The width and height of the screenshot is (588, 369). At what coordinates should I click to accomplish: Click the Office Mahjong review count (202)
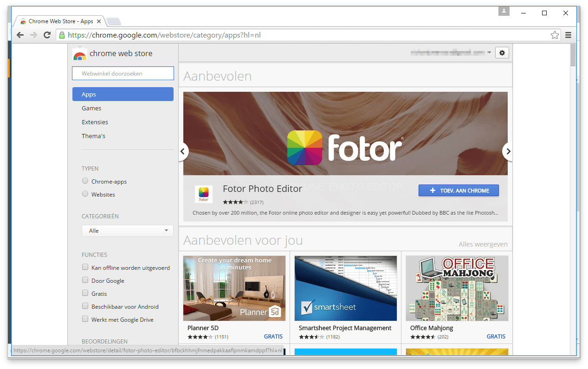pos(443,337)
